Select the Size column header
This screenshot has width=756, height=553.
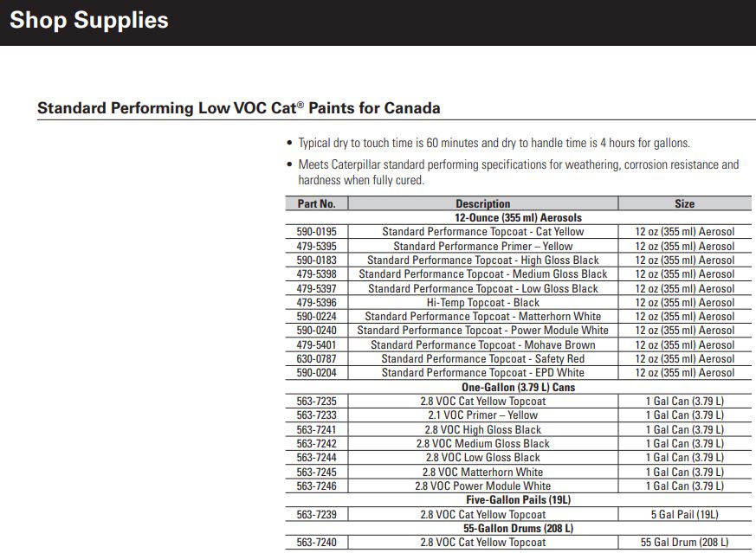pos(684,204)
